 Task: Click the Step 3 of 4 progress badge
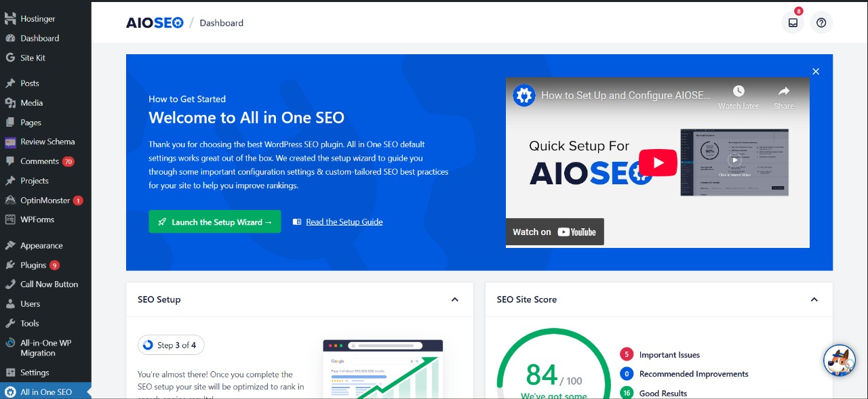(x=171, y=345)
